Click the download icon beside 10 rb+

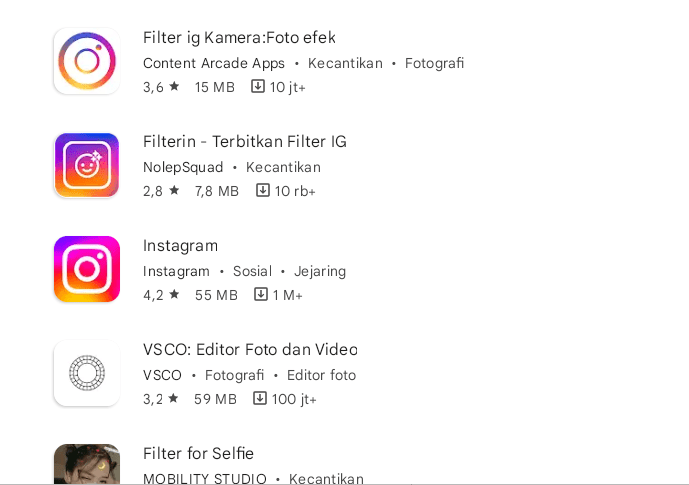(263, 190)
